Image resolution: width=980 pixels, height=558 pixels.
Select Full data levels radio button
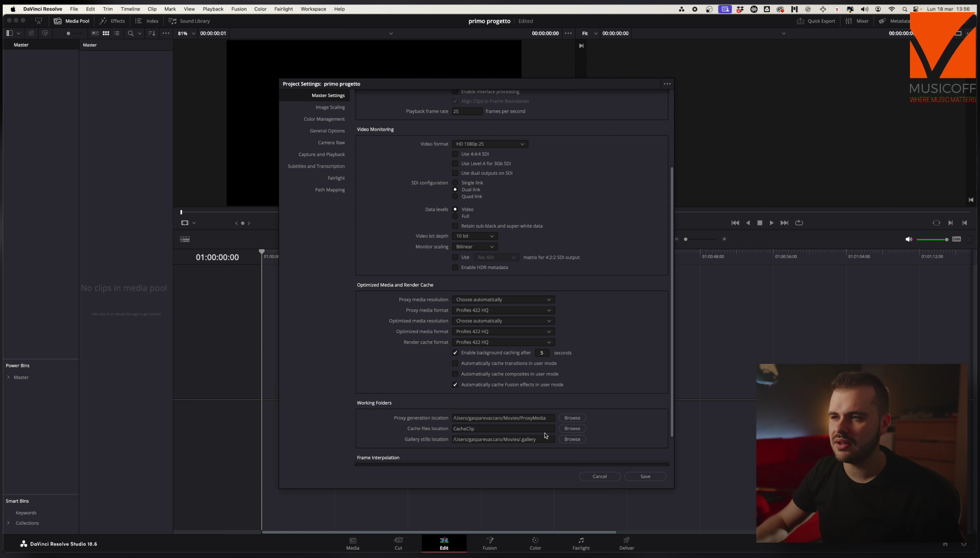click(455, 216)
